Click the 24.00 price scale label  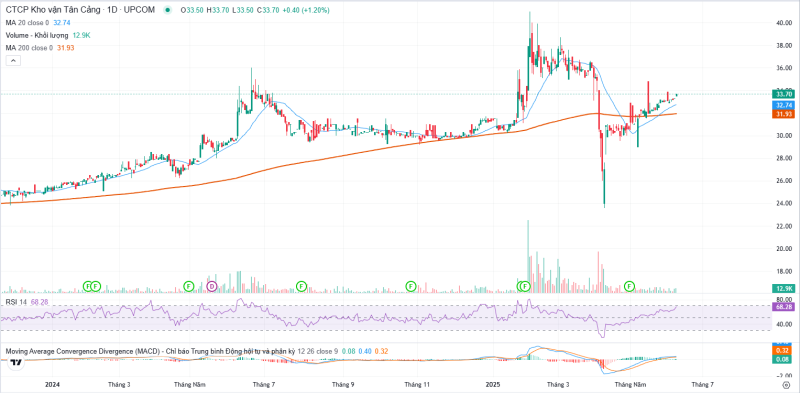pos(783,203)
